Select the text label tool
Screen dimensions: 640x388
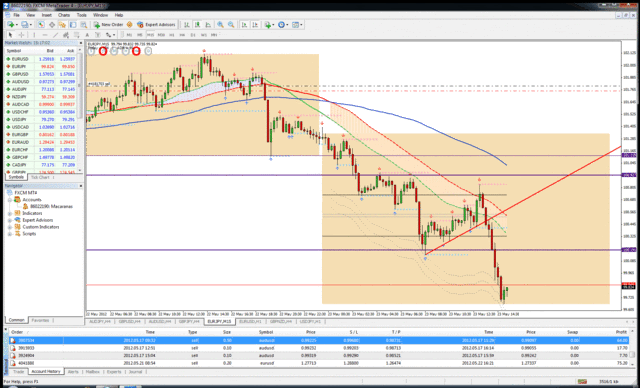pos(87,35)
